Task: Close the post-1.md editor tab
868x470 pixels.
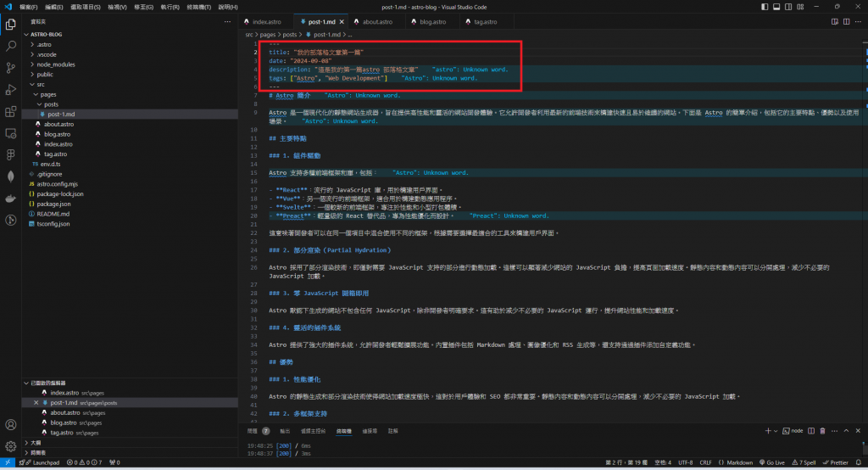Action: [342, 22]
